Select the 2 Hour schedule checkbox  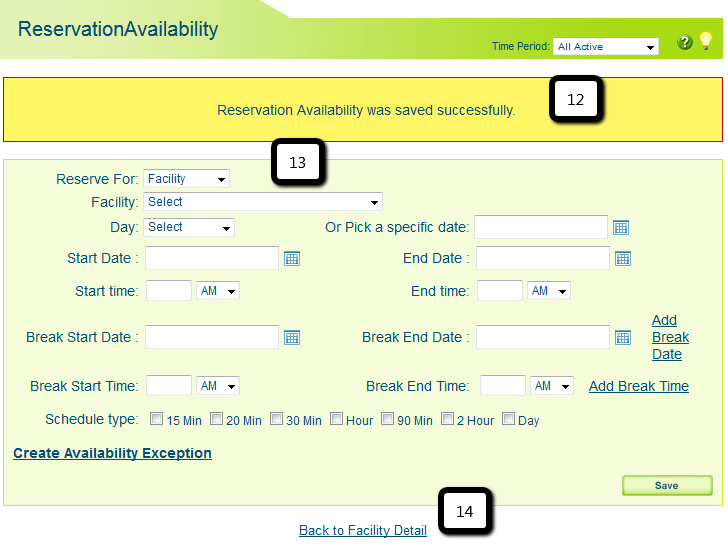tap(447, 419)
